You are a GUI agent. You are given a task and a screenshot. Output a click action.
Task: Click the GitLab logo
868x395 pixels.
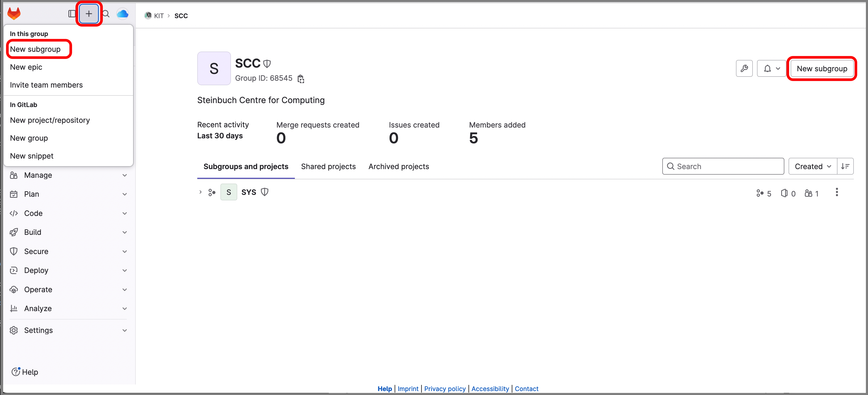coord(14,13)
